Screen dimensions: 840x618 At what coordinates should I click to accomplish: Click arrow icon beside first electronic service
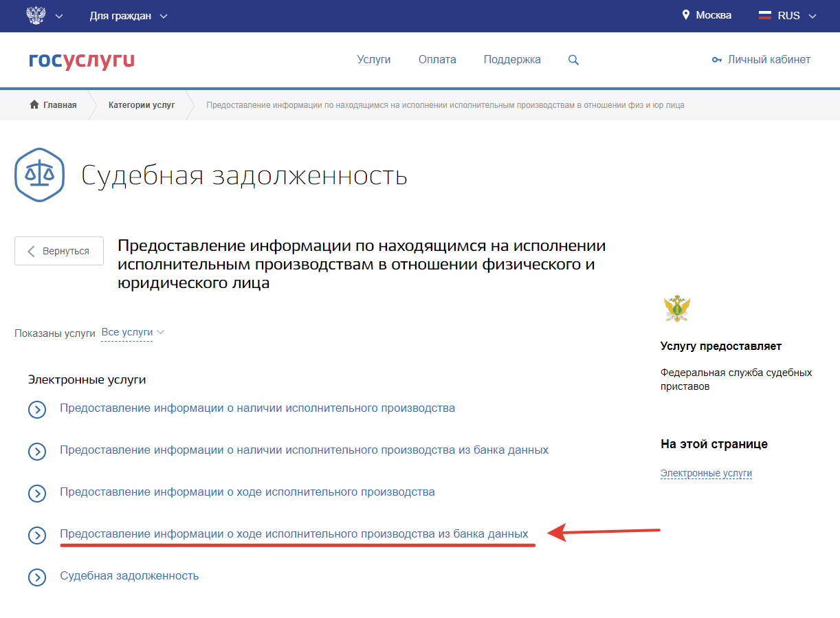[36, 410]
